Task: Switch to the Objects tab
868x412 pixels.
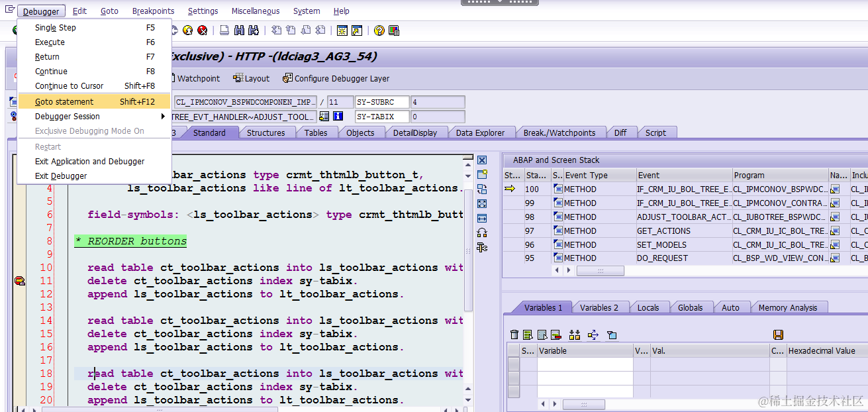Action: tap(360, 132)
